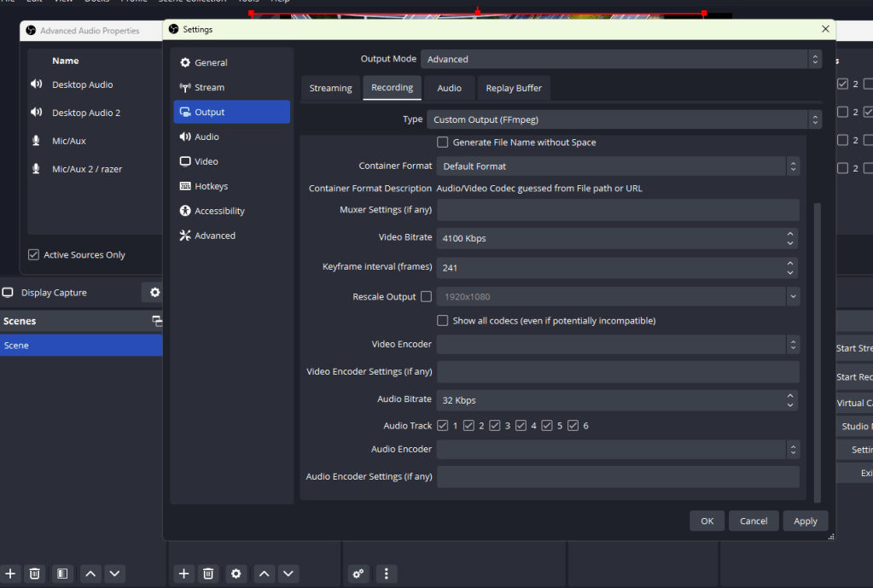
Task: Remove selected scene with trash icon
Action: 34,573
